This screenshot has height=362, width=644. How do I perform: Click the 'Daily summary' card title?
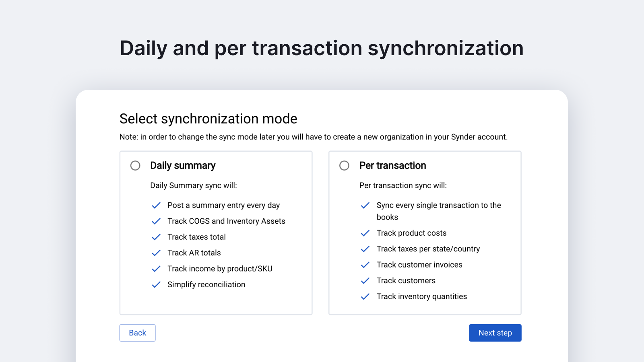183,165
